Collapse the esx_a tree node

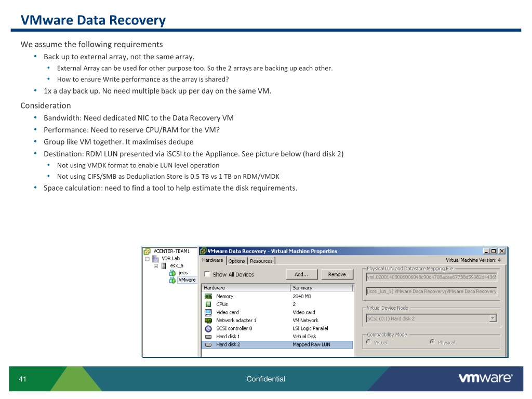[156, 266]
